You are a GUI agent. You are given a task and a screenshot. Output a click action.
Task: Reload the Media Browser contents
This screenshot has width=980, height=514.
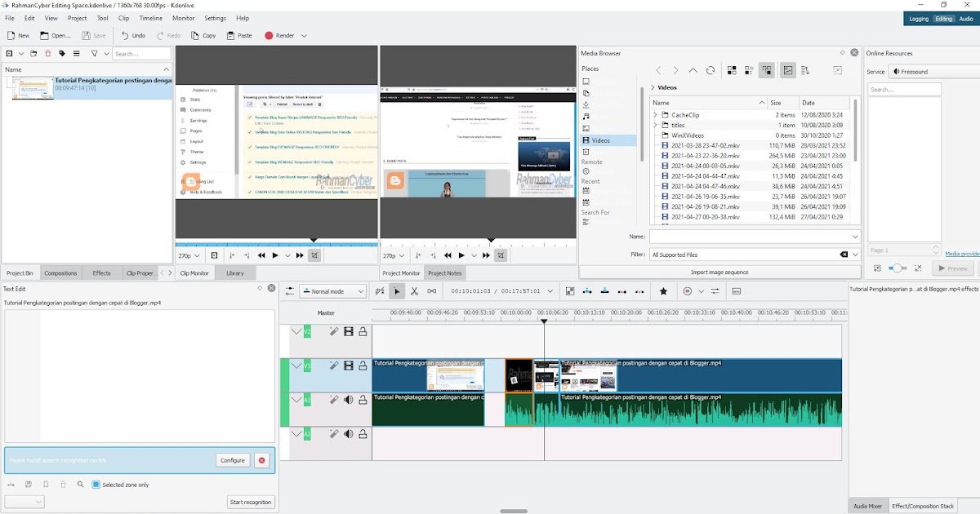click(x=709, y=72)
